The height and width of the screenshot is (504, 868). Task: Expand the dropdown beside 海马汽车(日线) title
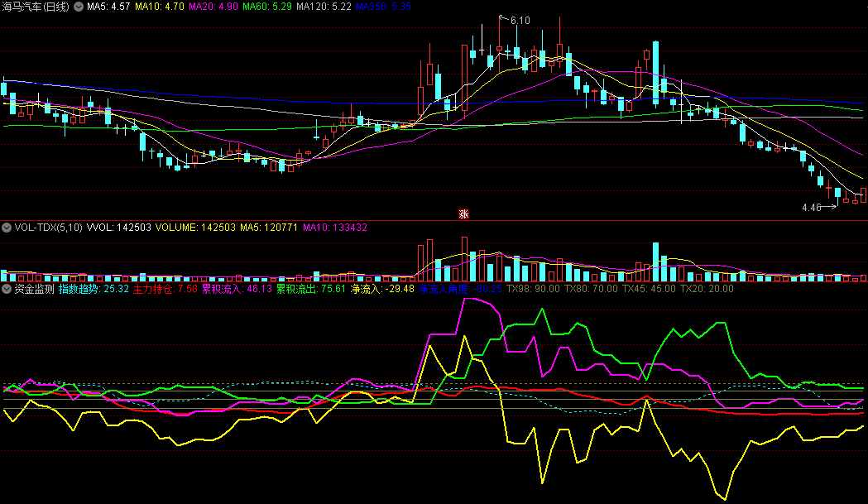(79, 7)
